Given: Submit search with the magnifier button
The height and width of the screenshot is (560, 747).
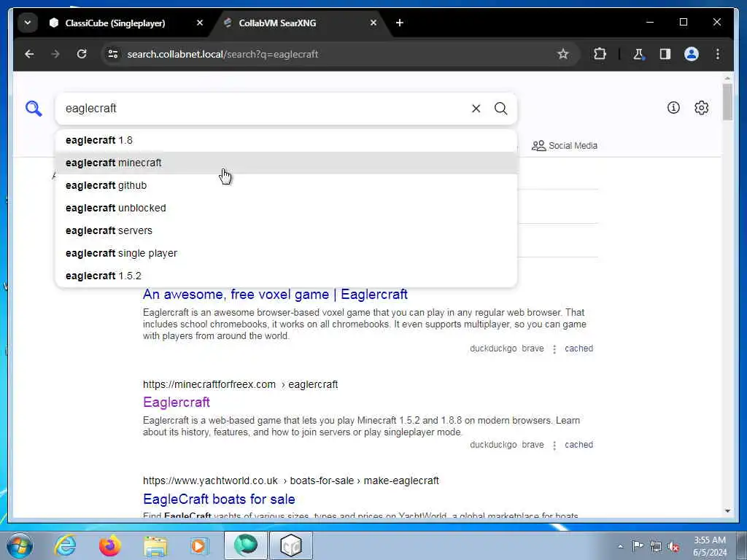Looking at the screenshot, I should click(500, 109).
